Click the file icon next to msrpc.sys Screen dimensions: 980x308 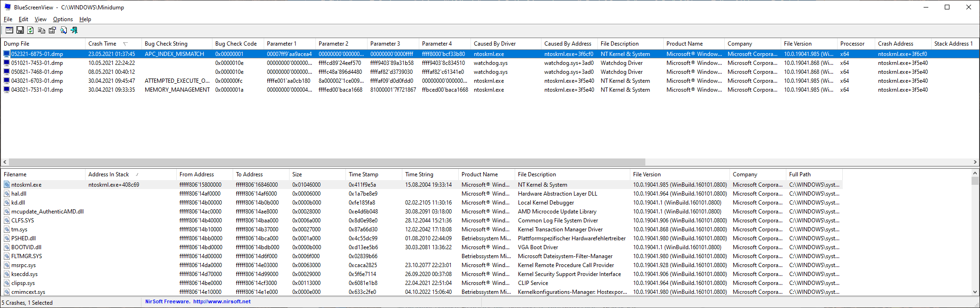7,265
